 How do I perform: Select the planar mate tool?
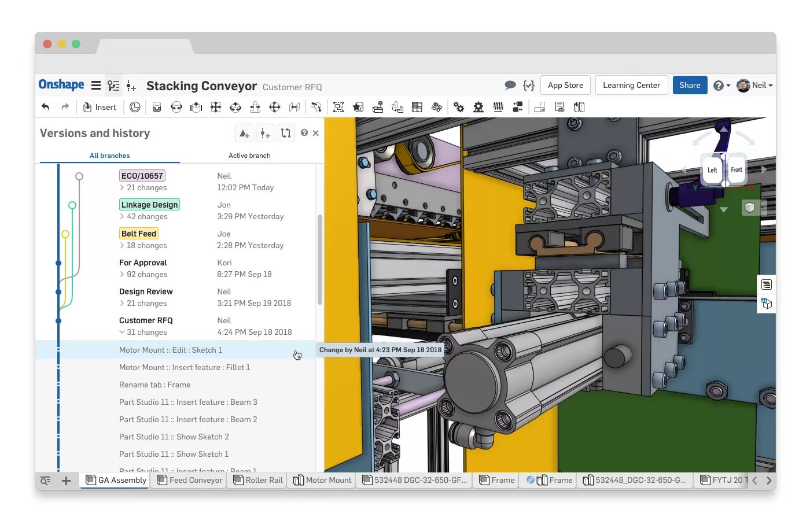(216, 107)
